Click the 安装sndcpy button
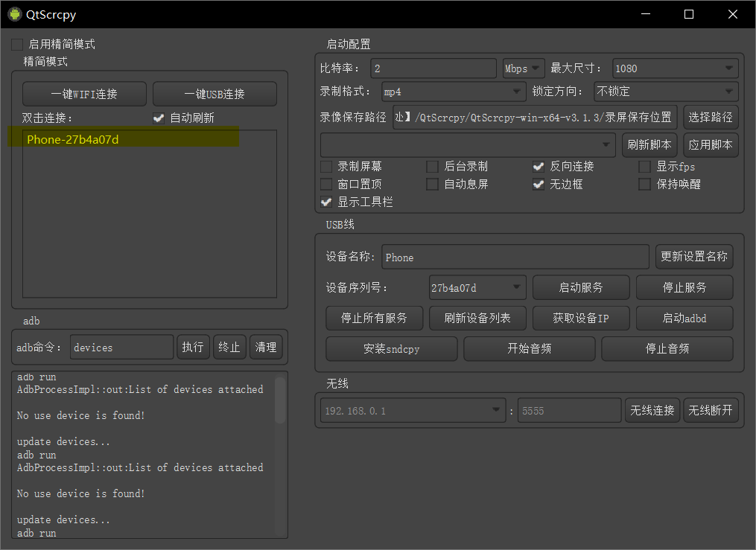 pos(392,349)
